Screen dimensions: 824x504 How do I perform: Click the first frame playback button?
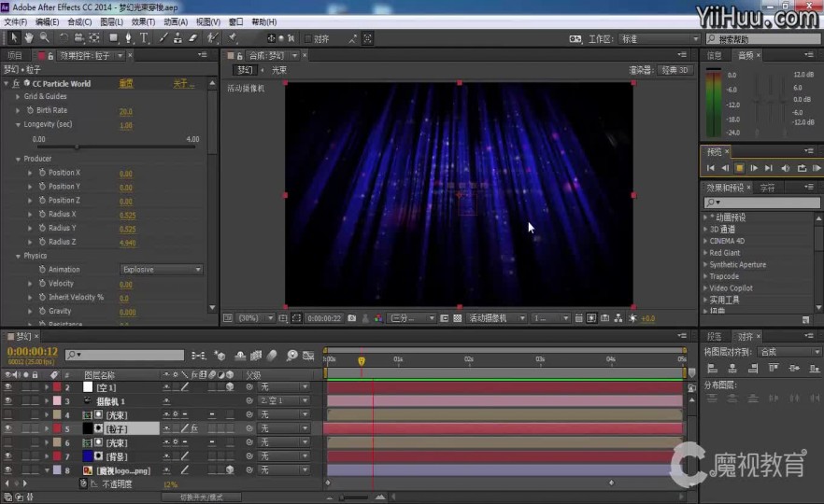tap(710, 168)
